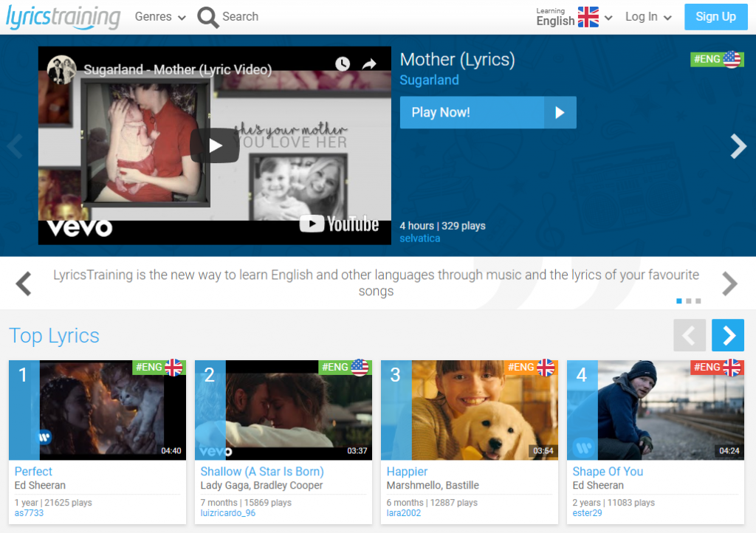Open the Shape Of You thumbnail
This screenshot has height=533, width=756.
656,410
